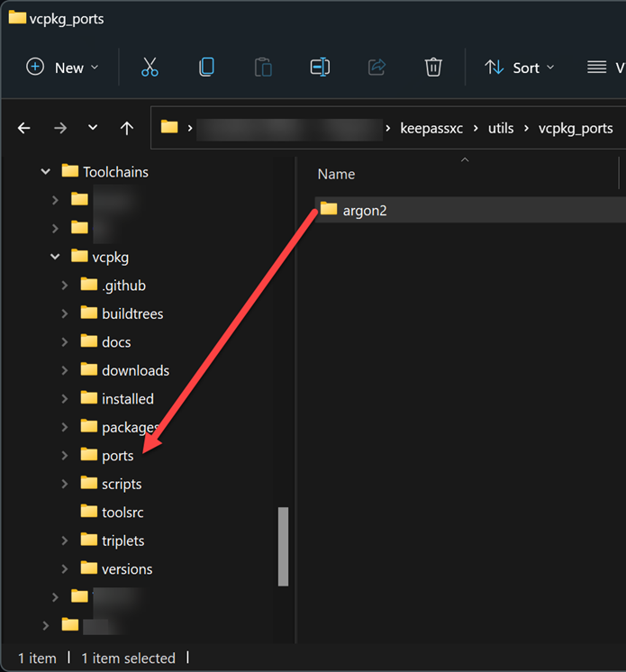Click the vcpkg_ports title bar folder icon
Image resolution: width=626 pixels, height=672 pixels.
click(17, 18)
